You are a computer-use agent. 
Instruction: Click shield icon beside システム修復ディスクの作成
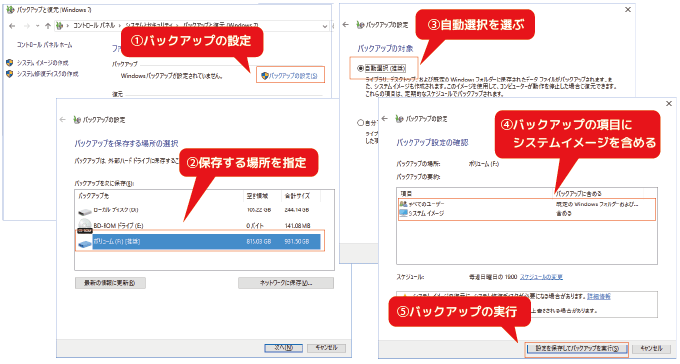pos(10,74)
